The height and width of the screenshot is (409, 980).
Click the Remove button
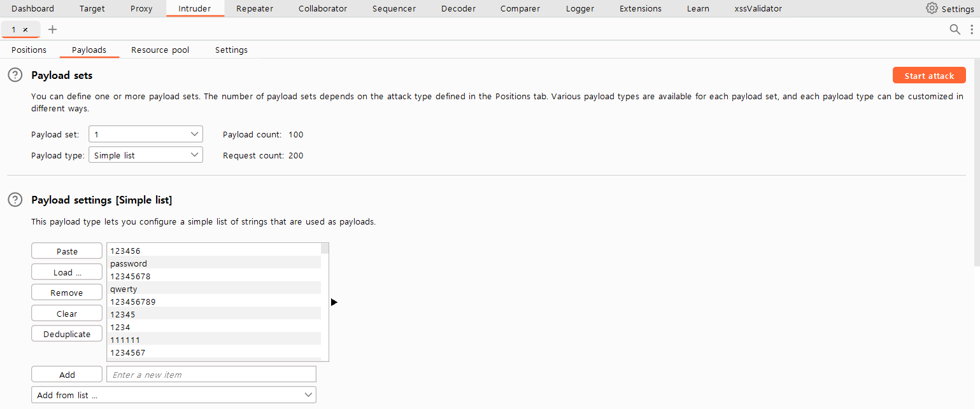pos(67,293)
